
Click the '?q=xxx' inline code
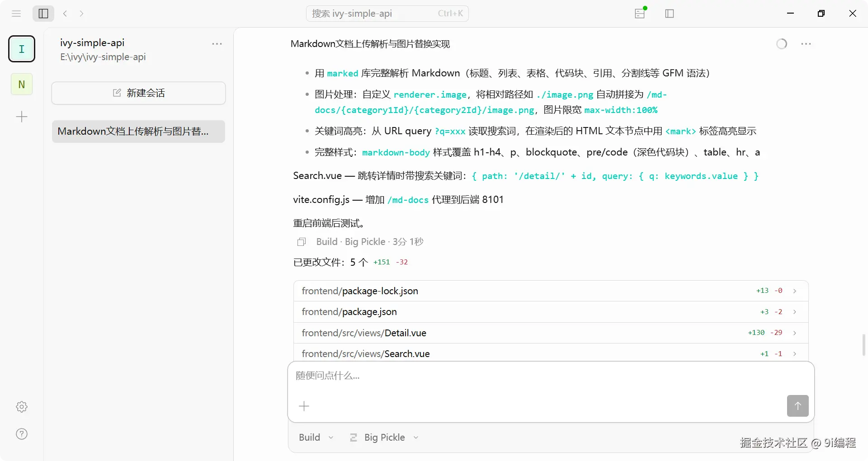pos(450,132)
